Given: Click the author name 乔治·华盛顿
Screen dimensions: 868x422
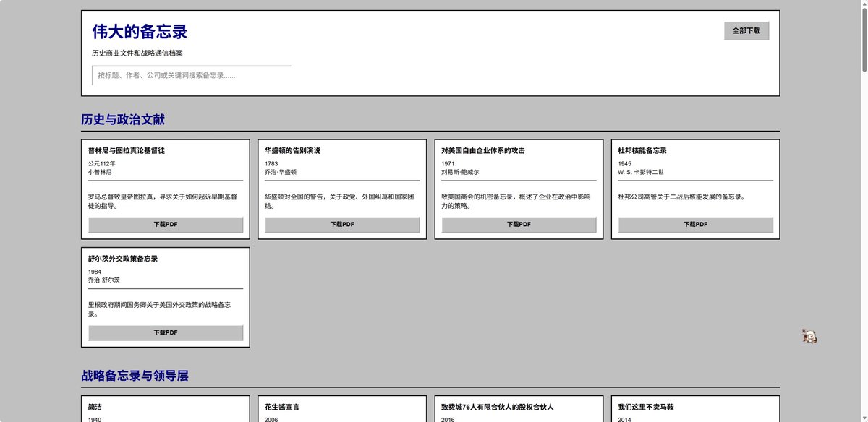Looking at the screenshot, I should point(281,173).
